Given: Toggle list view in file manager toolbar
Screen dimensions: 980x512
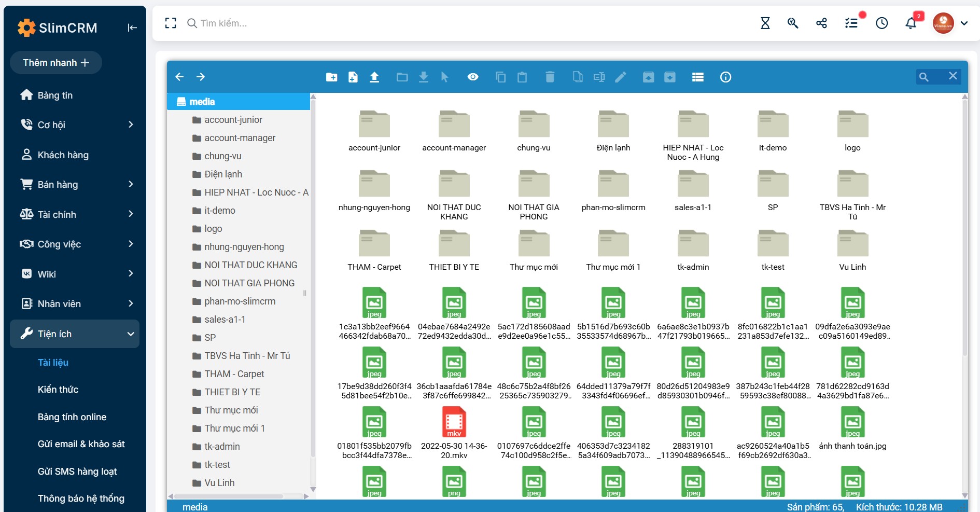Looking at the screenshot, I should 698,77.
